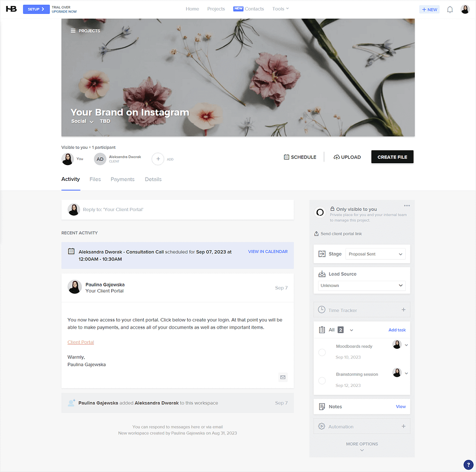Expand More Options section

pos(362,446)
